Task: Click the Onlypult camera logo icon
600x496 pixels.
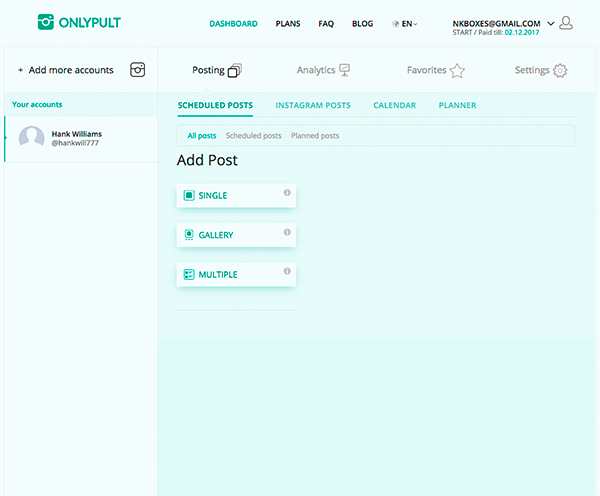Action: point(46,22)
